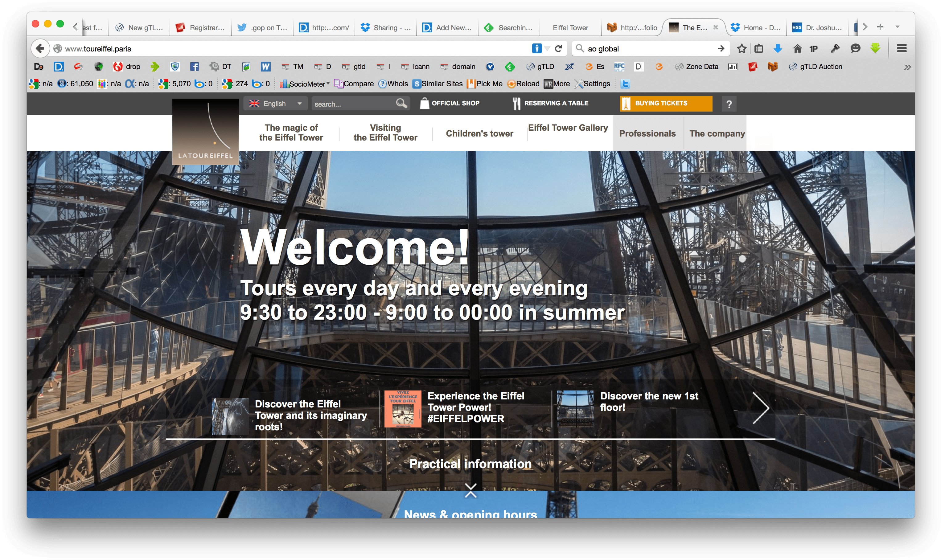Open the hamburger menu icon
Viewport: 941px width, 560px height.
click(901, 48)
